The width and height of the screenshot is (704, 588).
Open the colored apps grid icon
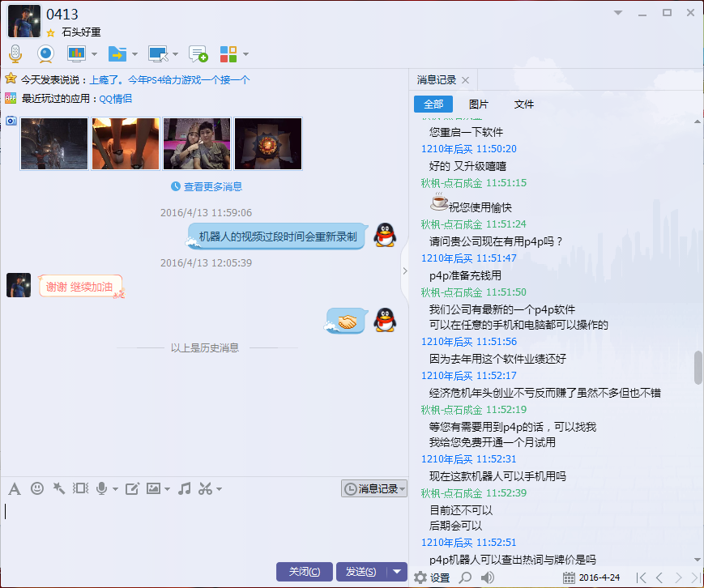[228, 54]
